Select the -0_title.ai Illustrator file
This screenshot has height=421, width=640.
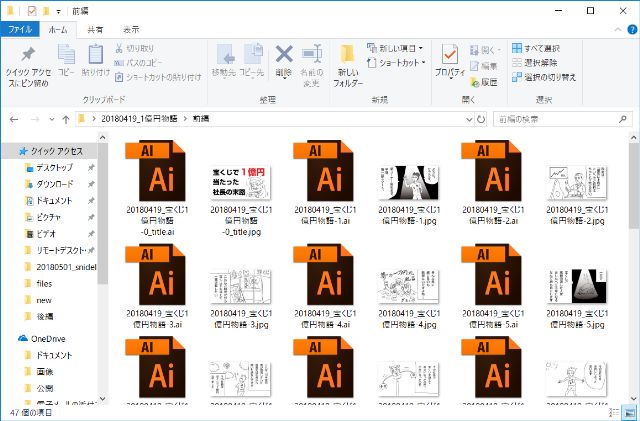pyautogui.click(x=158, y=188)
